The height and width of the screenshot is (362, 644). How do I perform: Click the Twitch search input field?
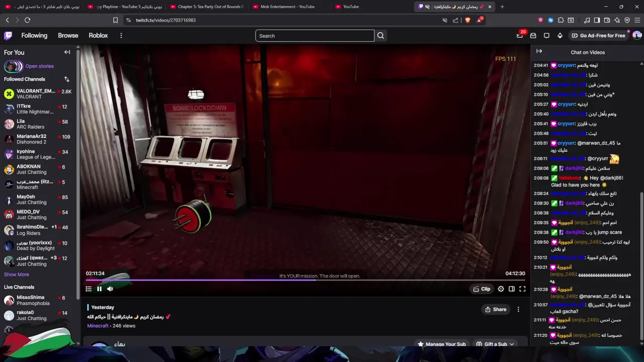(314, 36)
